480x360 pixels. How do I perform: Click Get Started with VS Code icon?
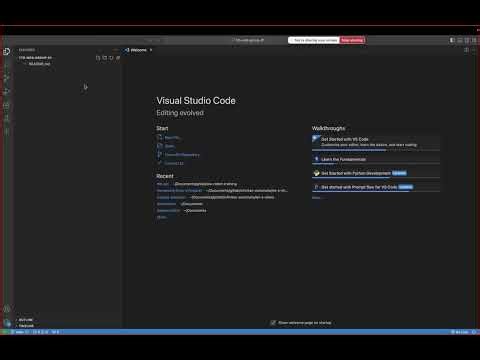(x=316, y=139)
